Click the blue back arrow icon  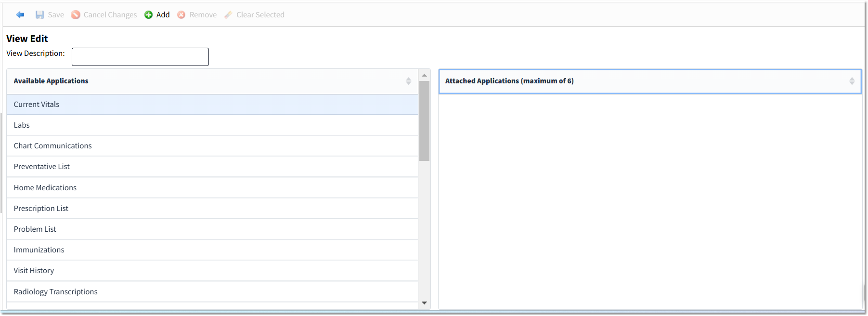click(x=20, y=15)
